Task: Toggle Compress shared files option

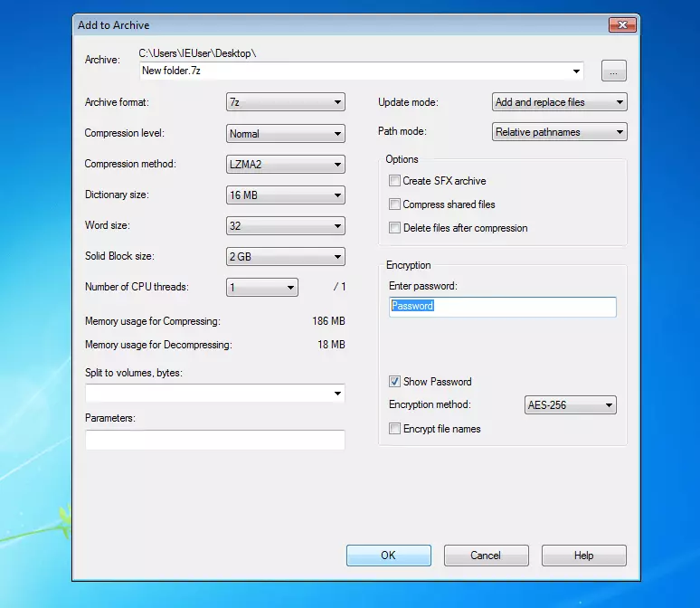Action: [x=394, y=204]
